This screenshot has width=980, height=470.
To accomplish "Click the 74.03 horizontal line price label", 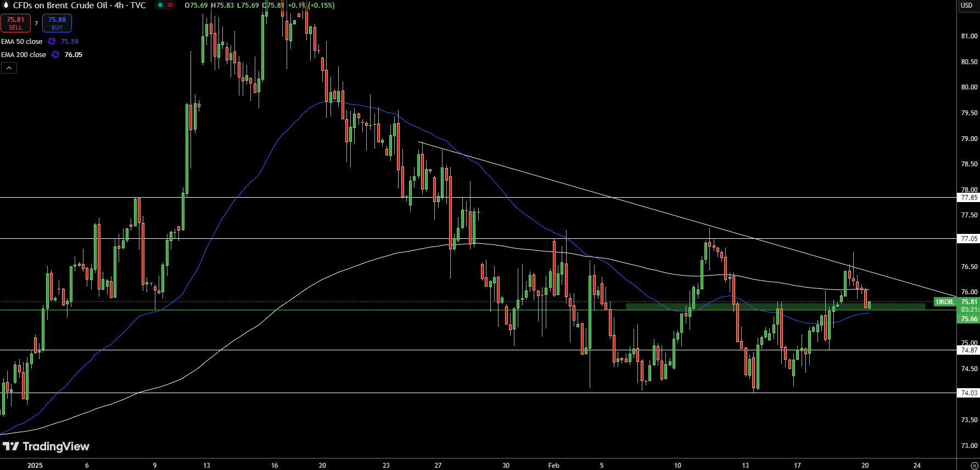I will (x=968, y=393).
